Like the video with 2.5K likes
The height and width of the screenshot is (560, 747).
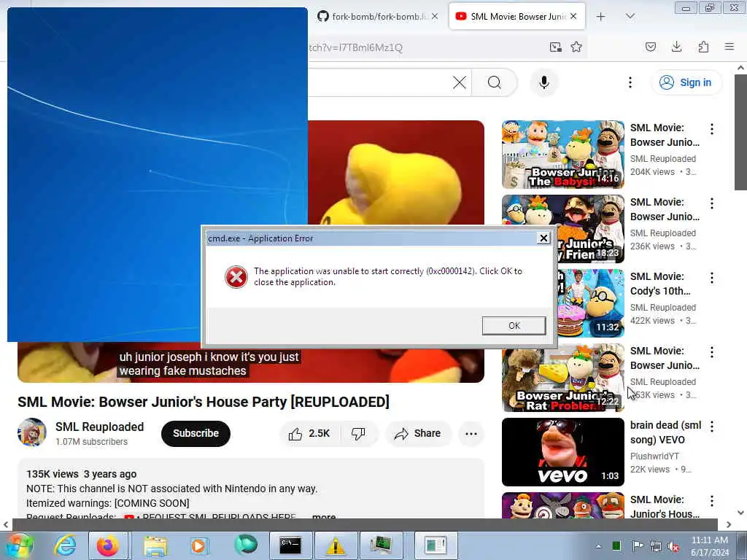click(309, 433)
